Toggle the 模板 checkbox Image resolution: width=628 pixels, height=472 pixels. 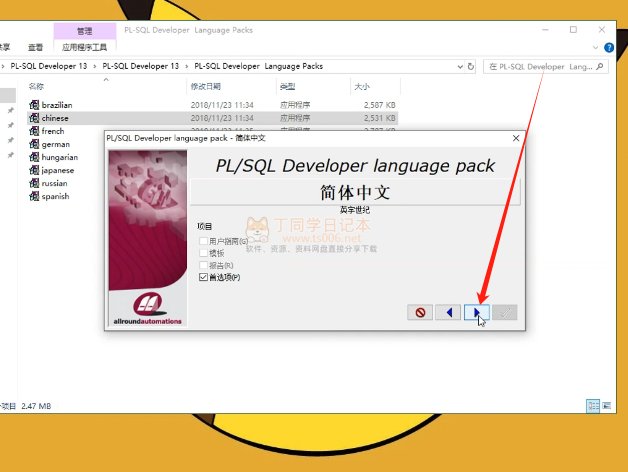pyautogui.click(x=203, y=253)
